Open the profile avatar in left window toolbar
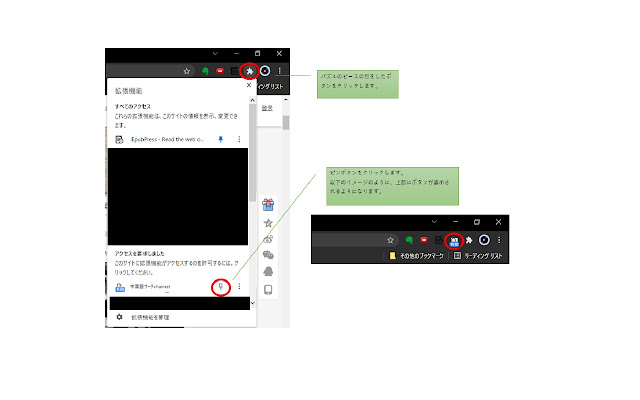The image size is (640, 400). (265, 71)
